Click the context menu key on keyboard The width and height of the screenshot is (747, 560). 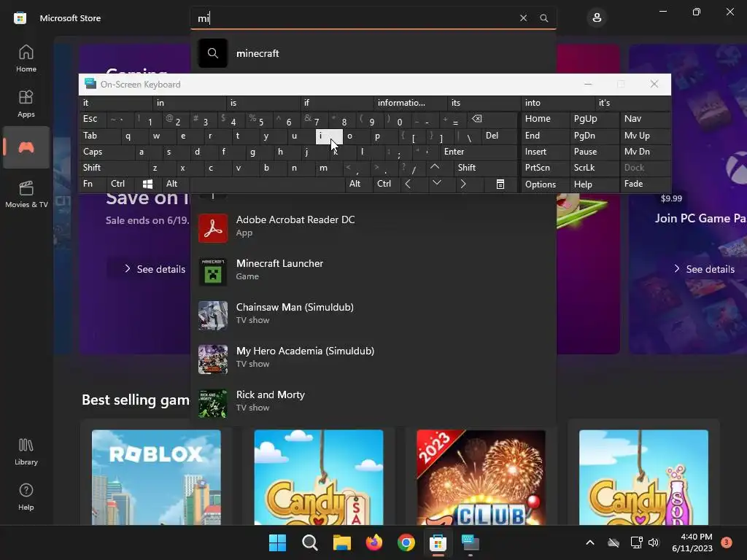500,184
